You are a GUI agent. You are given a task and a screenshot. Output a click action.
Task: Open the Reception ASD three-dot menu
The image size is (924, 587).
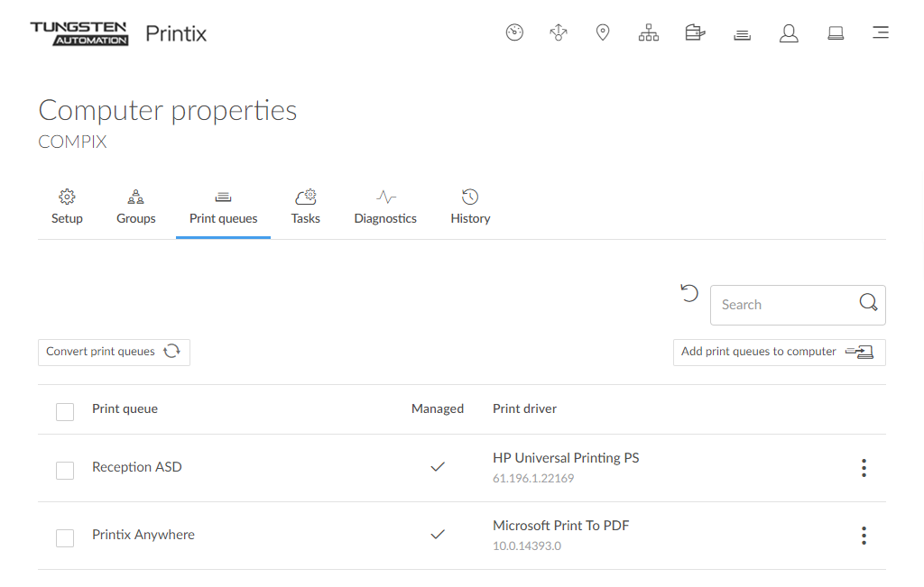tap(864, 468)
